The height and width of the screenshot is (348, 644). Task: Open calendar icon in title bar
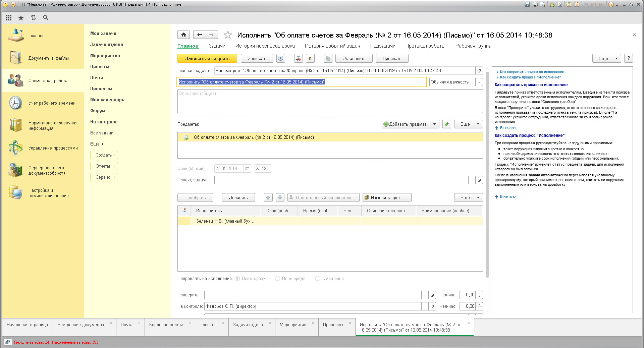click(577, 4)
